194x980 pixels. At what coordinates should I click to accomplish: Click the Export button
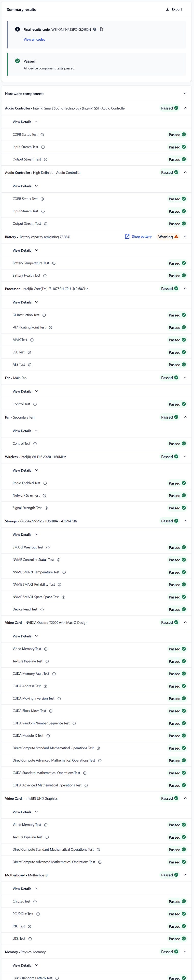(x=174, y=9)
